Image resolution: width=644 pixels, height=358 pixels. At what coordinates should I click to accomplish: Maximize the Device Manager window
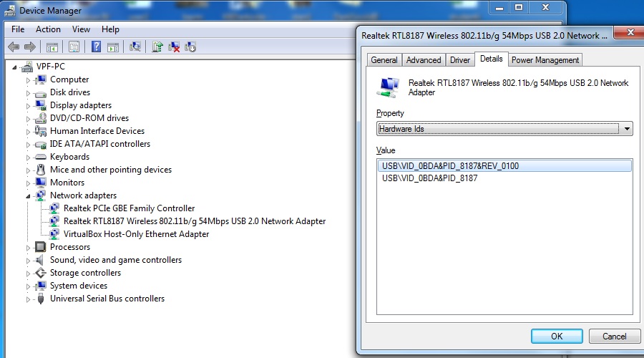click(519, 8)
